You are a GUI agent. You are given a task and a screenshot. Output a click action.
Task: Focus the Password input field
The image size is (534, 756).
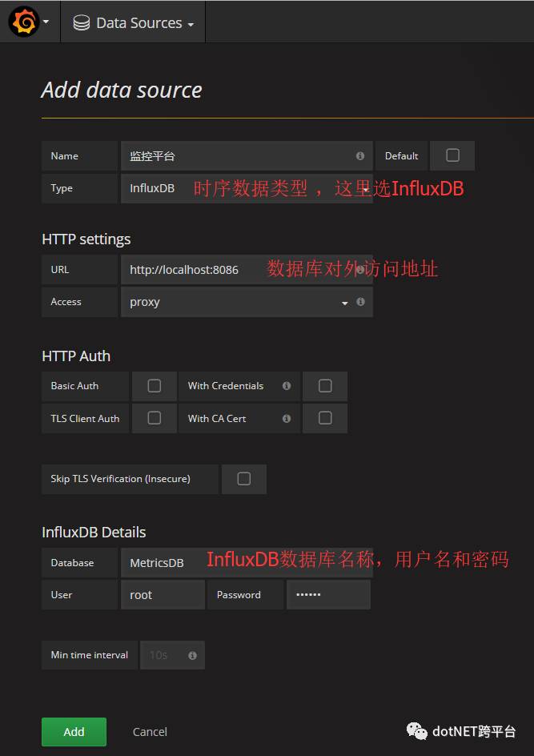click(329, 595)
